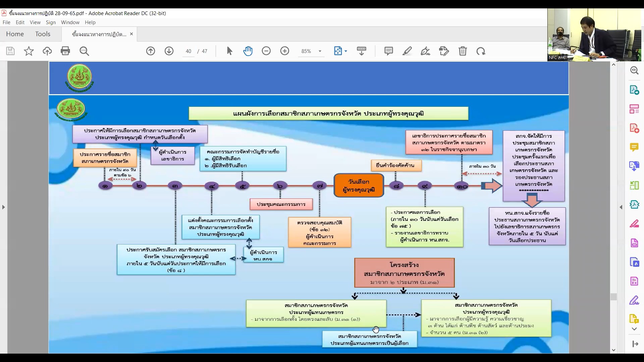Click the Print file icon

click(65, 51)
